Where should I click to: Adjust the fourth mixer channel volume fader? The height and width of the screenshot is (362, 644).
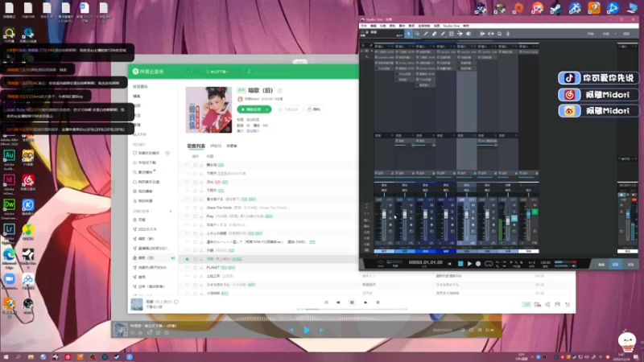pyautogui.click(x=446, y=214)
